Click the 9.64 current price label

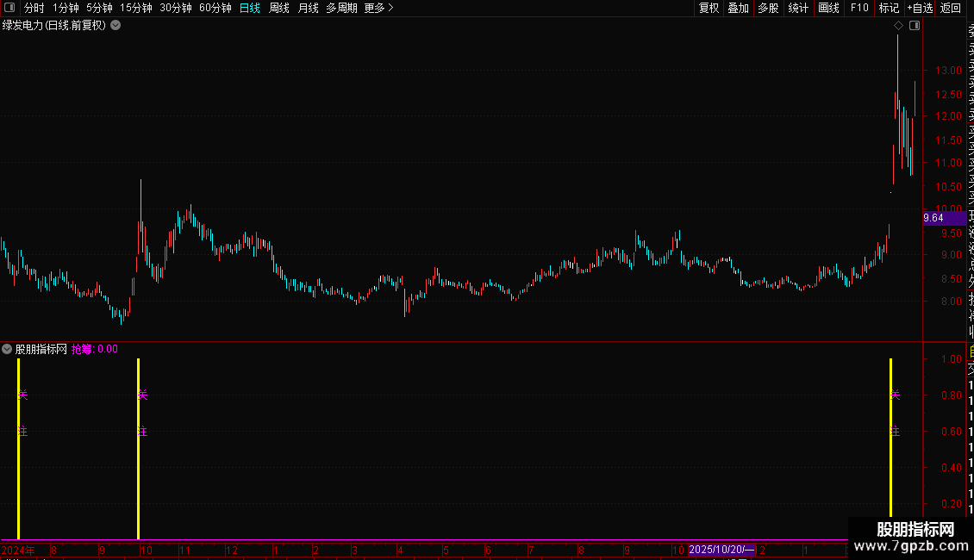(x=944, y=218)
